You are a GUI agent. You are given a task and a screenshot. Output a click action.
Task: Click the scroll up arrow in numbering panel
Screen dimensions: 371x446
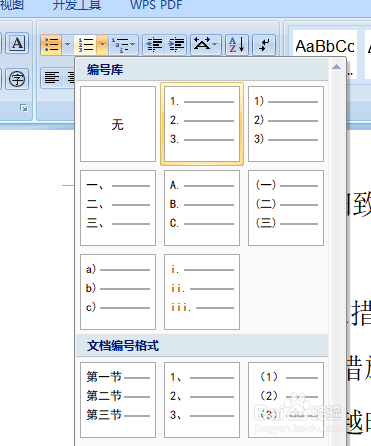point(337,67)
